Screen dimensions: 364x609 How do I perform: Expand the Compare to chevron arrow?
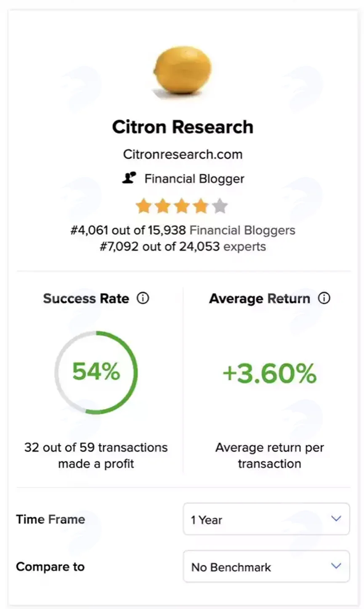pyautogui.click(x=336, y=566)
